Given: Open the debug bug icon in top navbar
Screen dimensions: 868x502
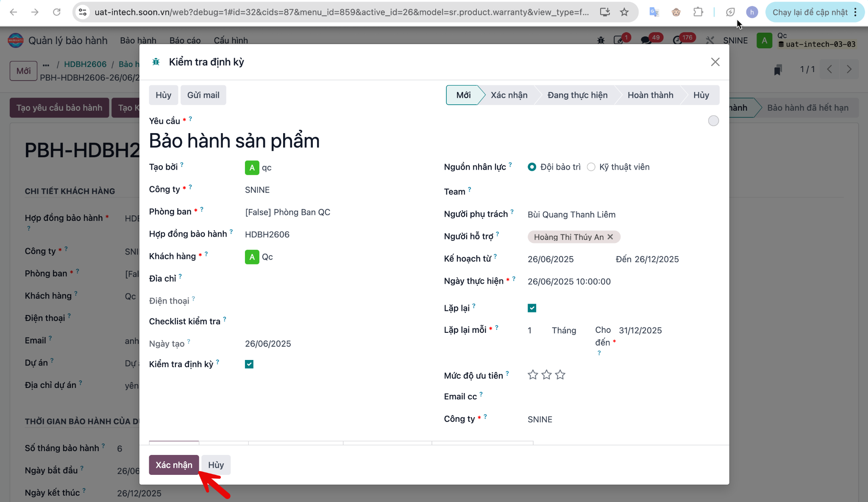Looking at the screenshot, I should (601, 40).
